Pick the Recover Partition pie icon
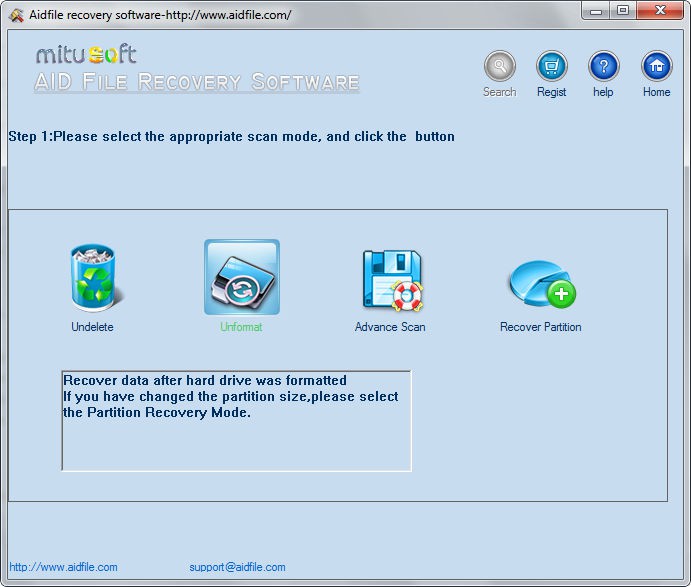The width and height of the screenshot is (691, 587). pos(542,284)
